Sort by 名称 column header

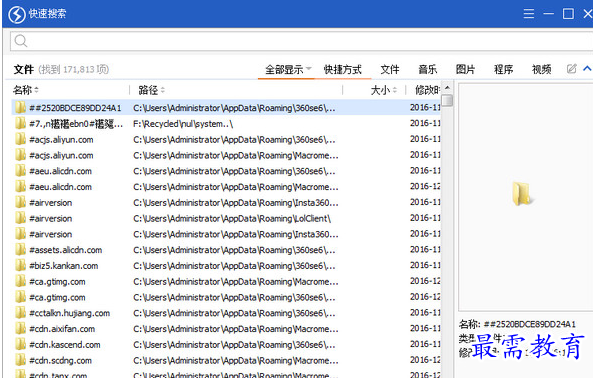click(x=26, y=90)
